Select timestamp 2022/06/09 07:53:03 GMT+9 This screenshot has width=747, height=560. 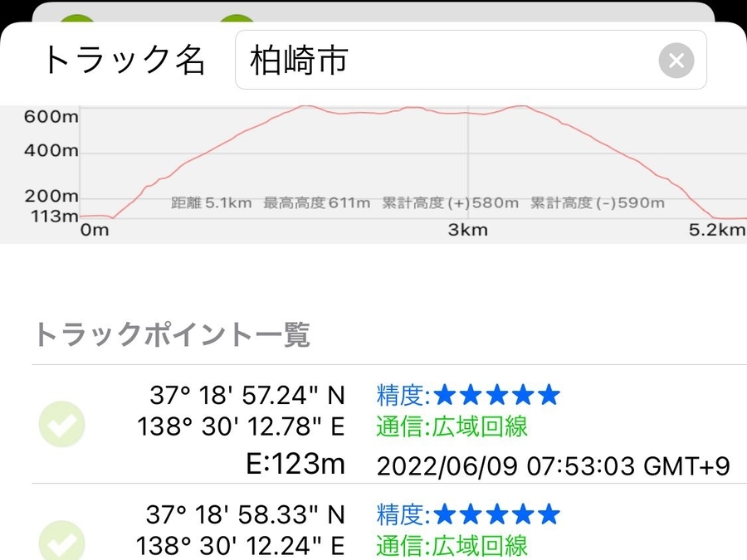coord(553,466)
